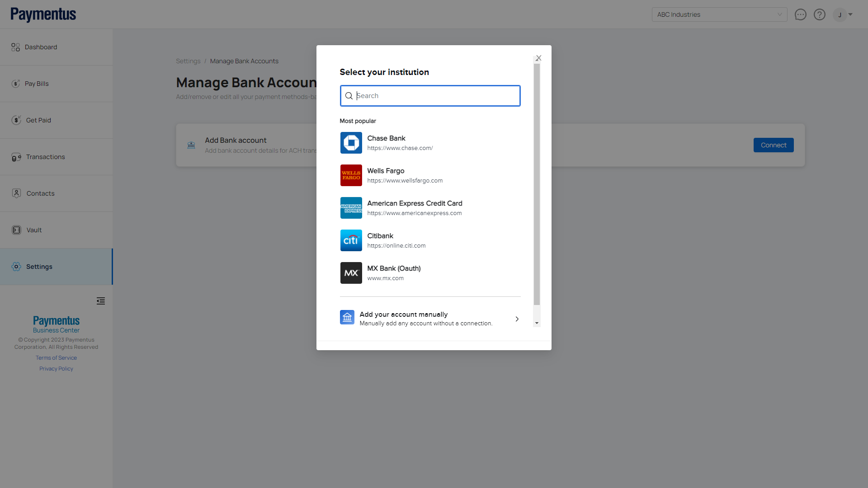Open the user profile J dropdown
The image size is (868, 488).
click(843, 14)
